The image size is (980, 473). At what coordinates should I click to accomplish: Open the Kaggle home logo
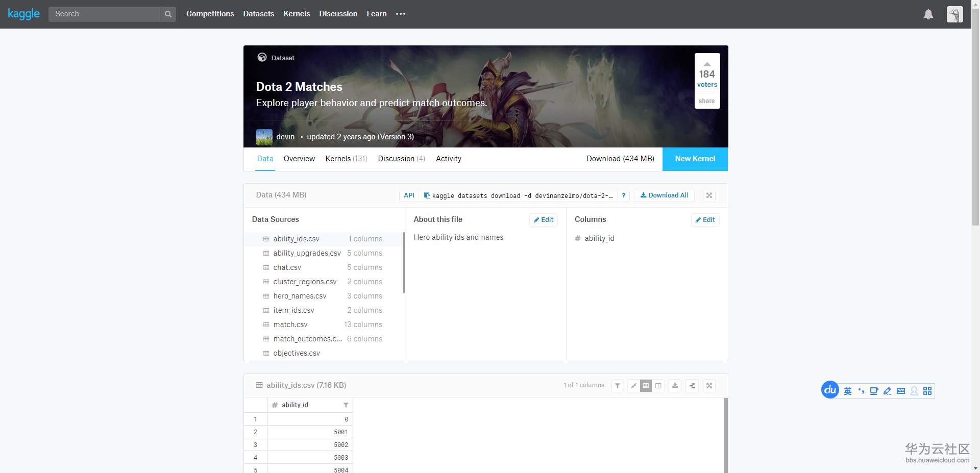[x=24, y=14]
